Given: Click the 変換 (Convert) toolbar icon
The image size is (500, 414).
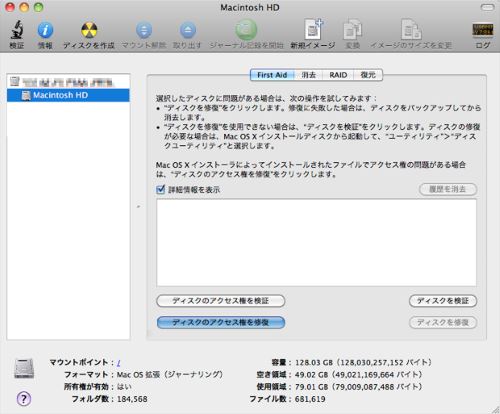Looking at the screenshot, I should pyautogui.click(x=352, y=30).
